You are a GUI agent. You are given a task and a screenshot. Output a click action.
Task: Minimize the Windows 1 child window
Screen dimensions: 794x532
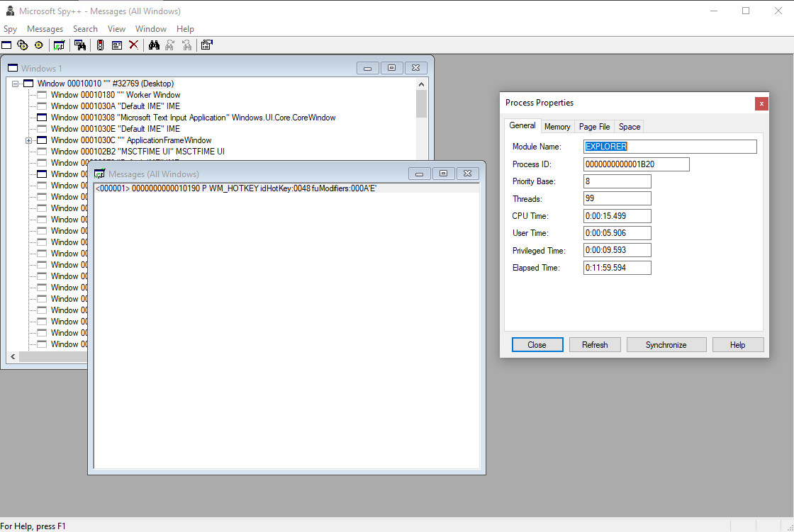(x=368, y=68)
